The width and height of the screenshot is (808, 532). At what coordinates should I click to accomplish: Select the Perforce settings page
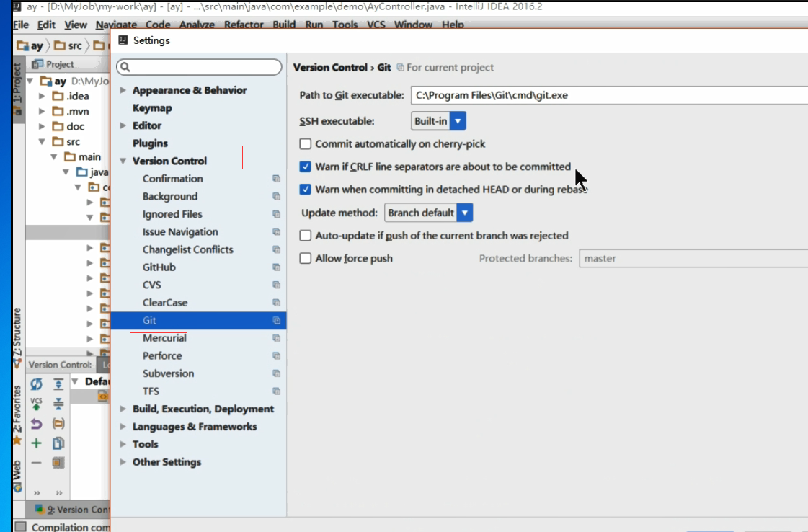(x=162, y=355)
